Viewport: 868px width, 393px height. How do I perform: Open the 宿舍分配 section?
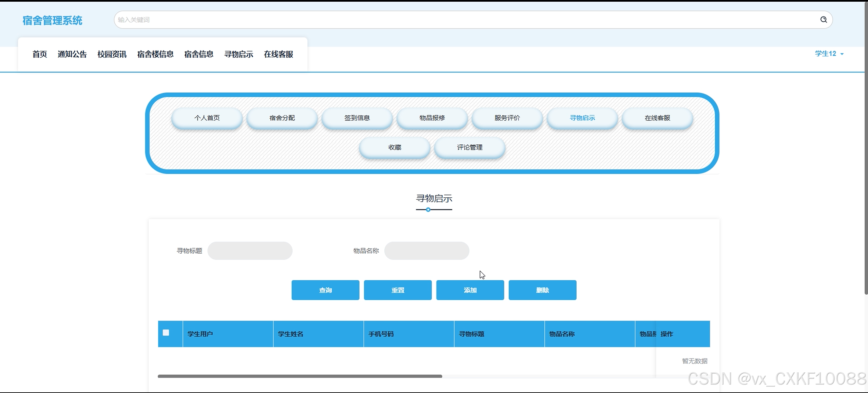282,118
